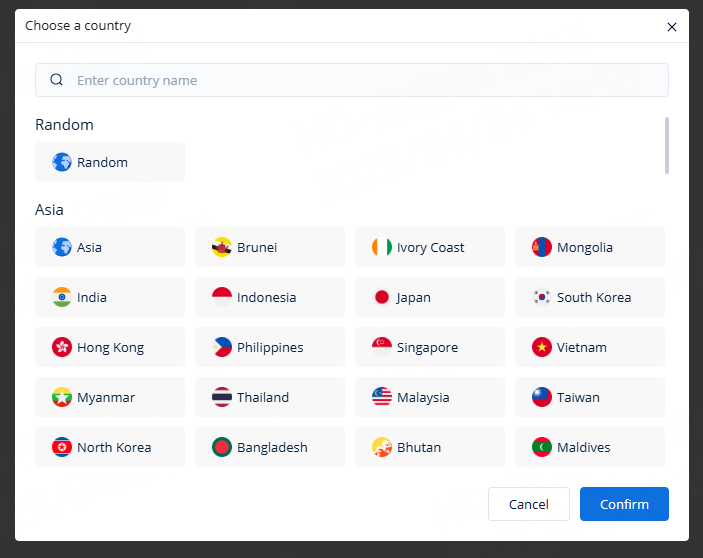Select the Hong Kong flag icon

[62, 347]
